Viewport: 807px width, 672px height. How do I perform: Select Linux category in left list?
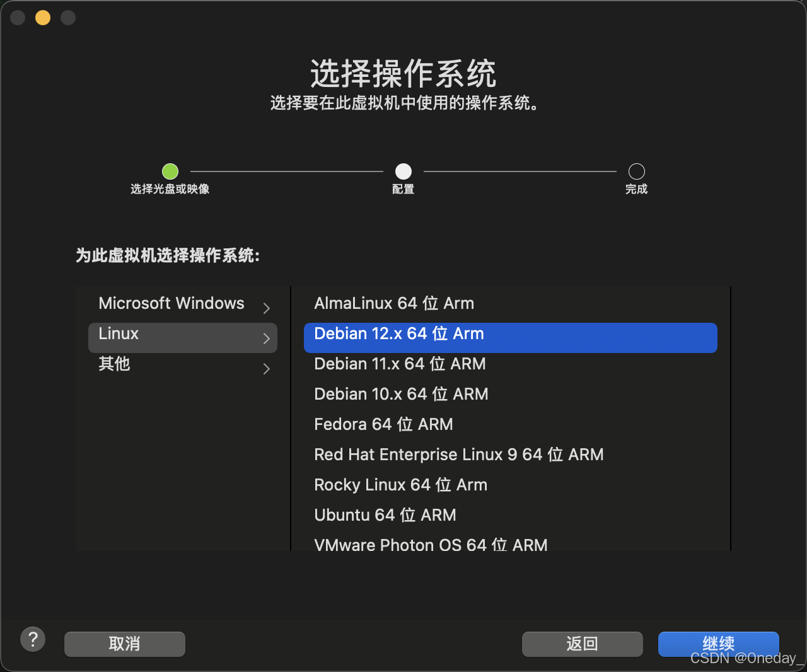point(183,337)
